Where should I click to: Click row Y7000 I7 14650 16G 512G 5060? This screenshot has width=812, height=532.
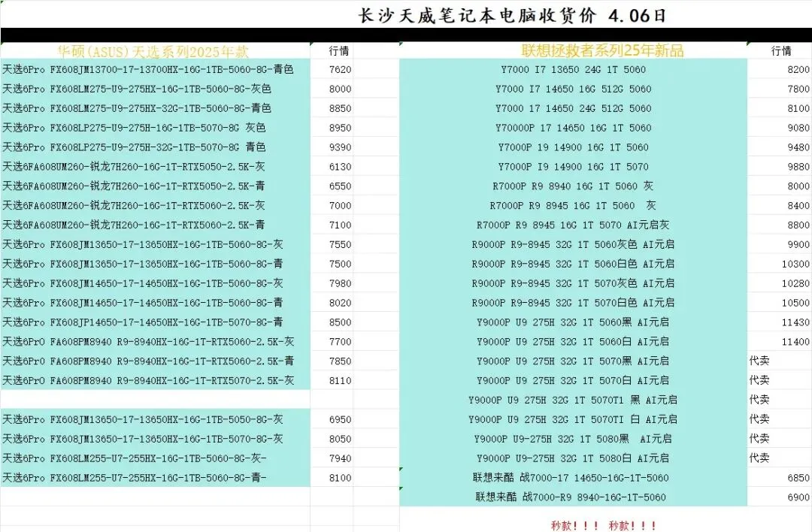tap(573, 89)
